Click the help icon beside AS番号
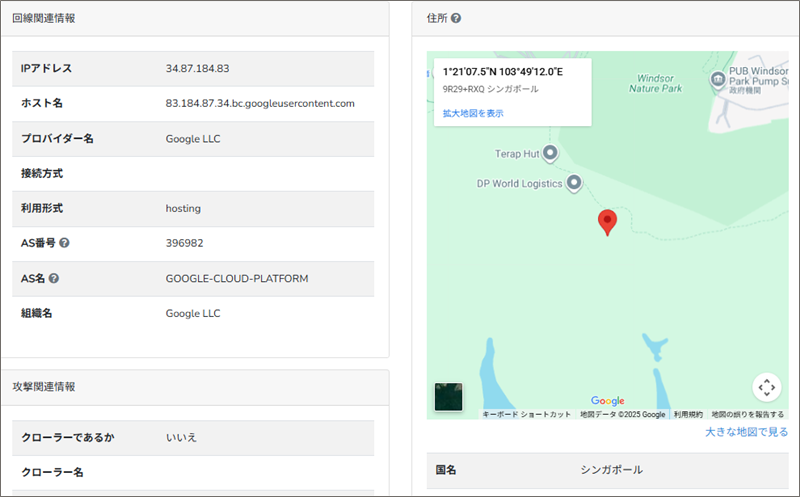Screen dimensions: 800x497 64,243
